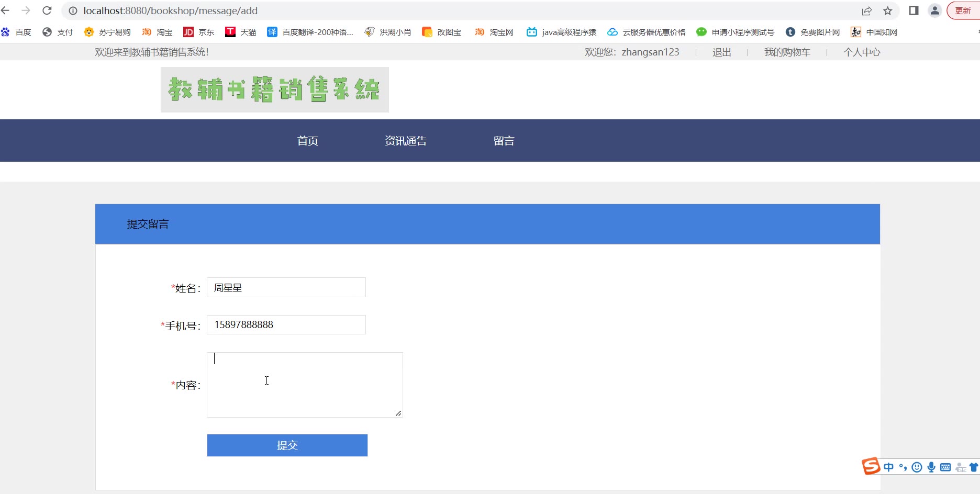This screenshot has width=980, height=494.
Task: Submit the message with 提交 button
Action: pyautogui.click(x=287, y=445)
